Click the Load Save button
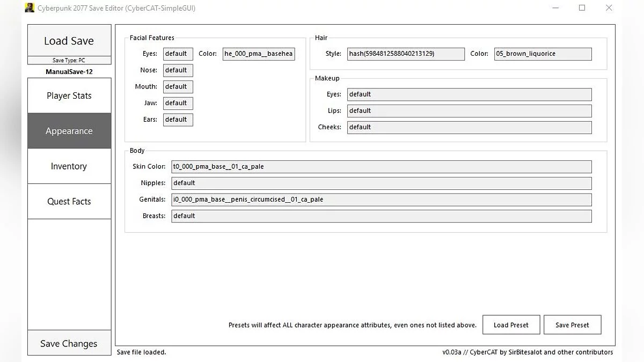This screenshot has height=362, width=644. click(x=69, y=41)
